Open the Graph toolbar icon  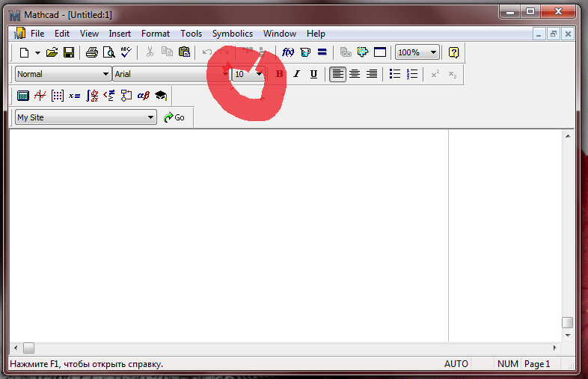(40, 96)
